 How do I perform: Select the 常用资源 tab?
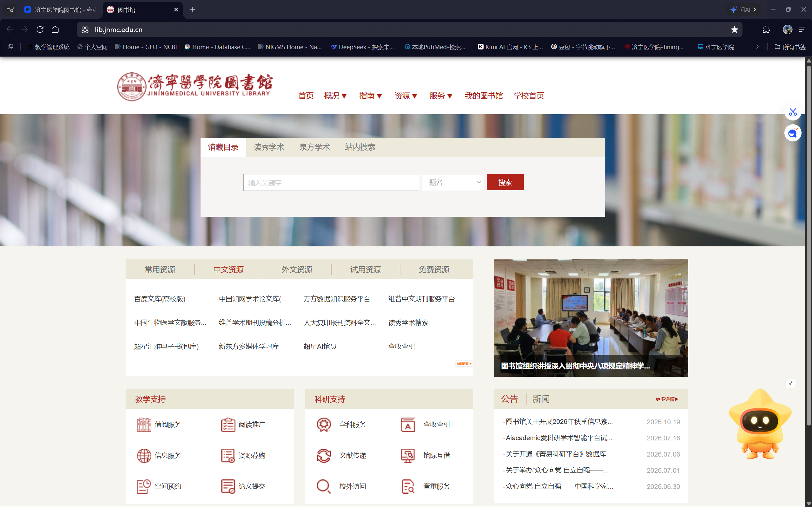coord(160,270)
